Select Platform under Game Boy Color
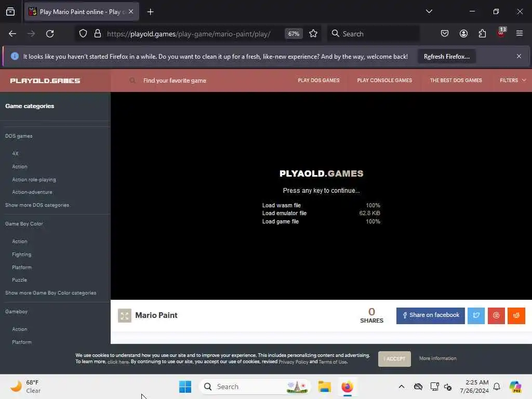This screenshot has width=532, height=399. 22,268
